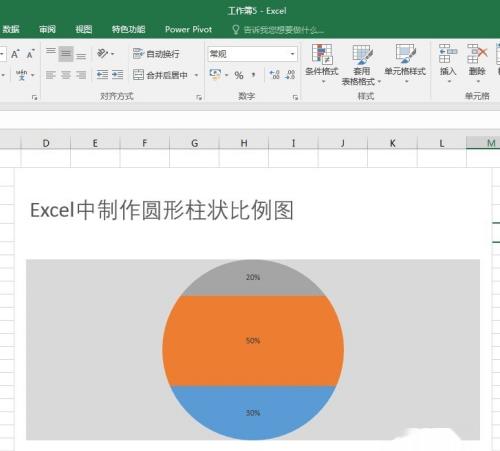Decrease decimal places
The image size is (500, 451).
[290, 75]
